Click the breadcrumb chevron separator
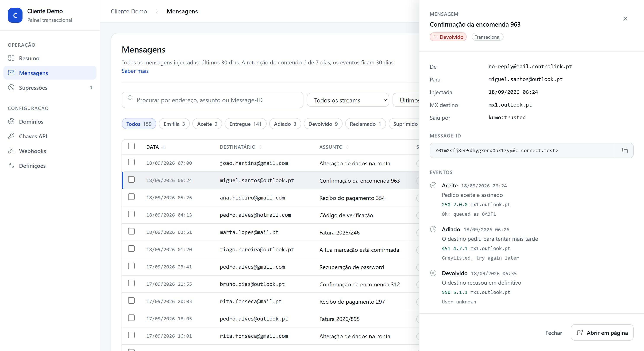 (x=157, y=11)
